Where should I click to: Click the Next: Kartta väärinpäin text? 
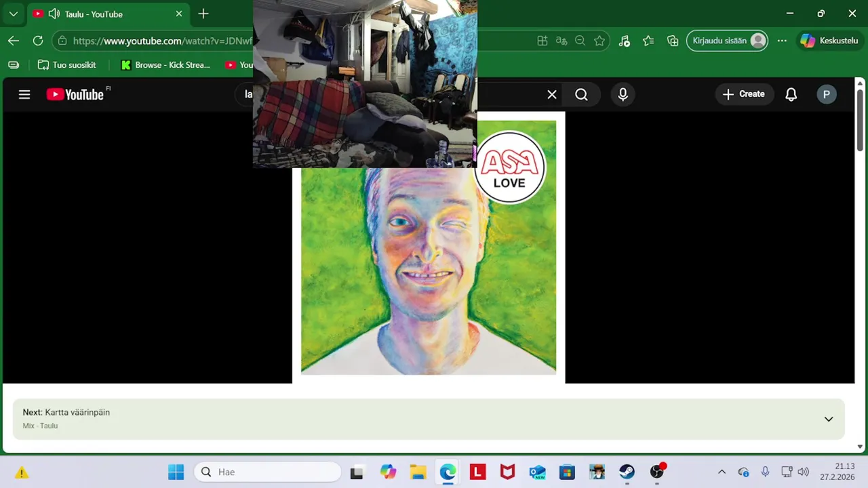click(x=66, y=412)
